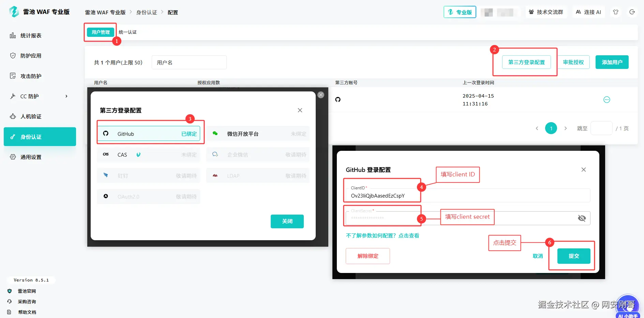The width and height of the screenshot is (644, 318).
Task: Switch to the 统一认证 tab
Action: click(x=128, y=32)
